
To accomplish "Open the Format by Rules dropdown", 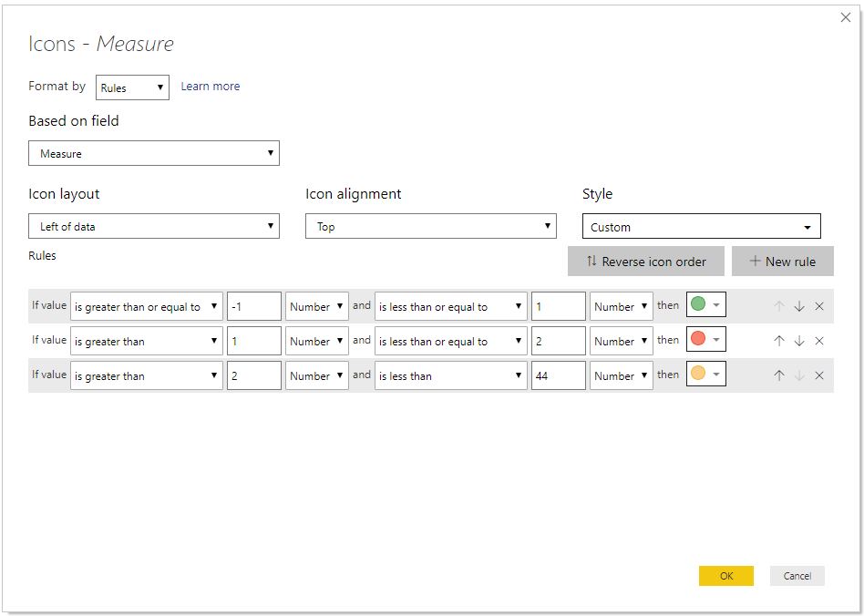I will click(132, 87).
